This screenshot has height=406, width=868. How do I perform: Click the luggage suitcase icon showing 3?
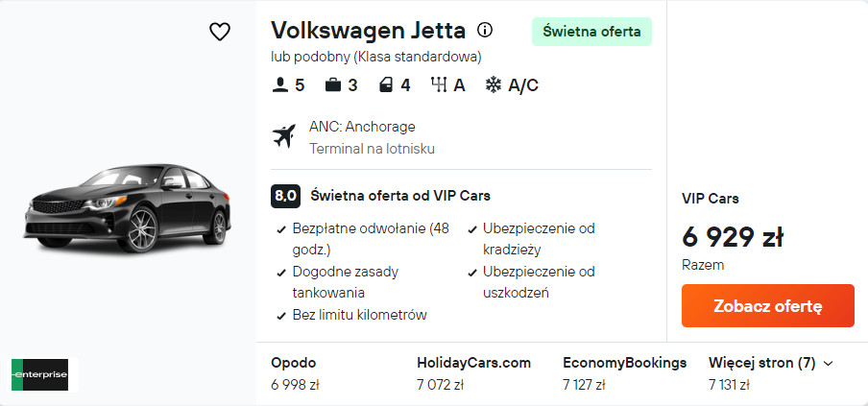[332, 85]
